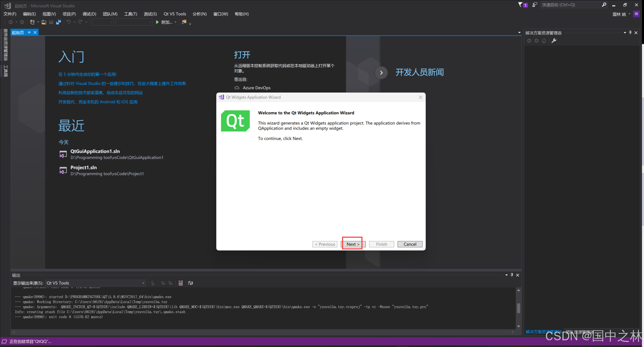Open the solution platforms combo box
The image size is (644, 347).
(134, 22)
